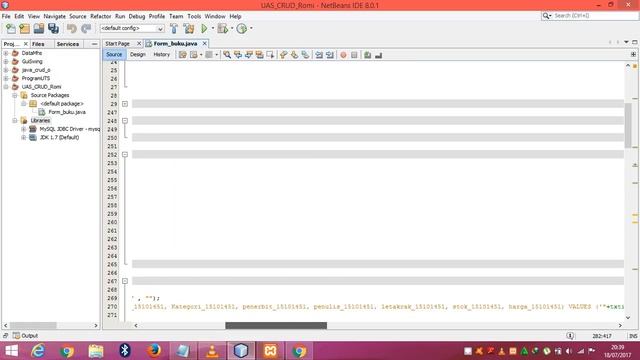The height and width of the screenshot is (360, 640).
Task: Expand the MySQL JDBC Driver library
Action: point(24,129)
